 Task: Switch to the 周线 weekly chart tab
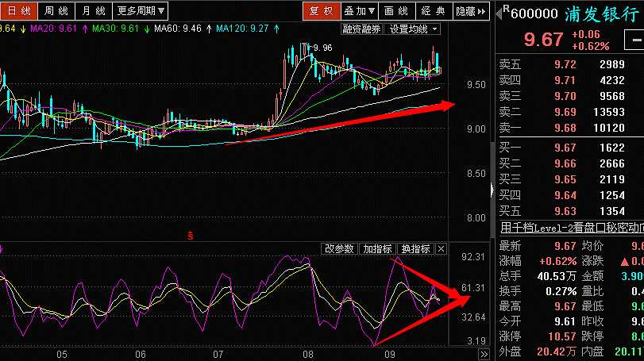coord(56,10)
